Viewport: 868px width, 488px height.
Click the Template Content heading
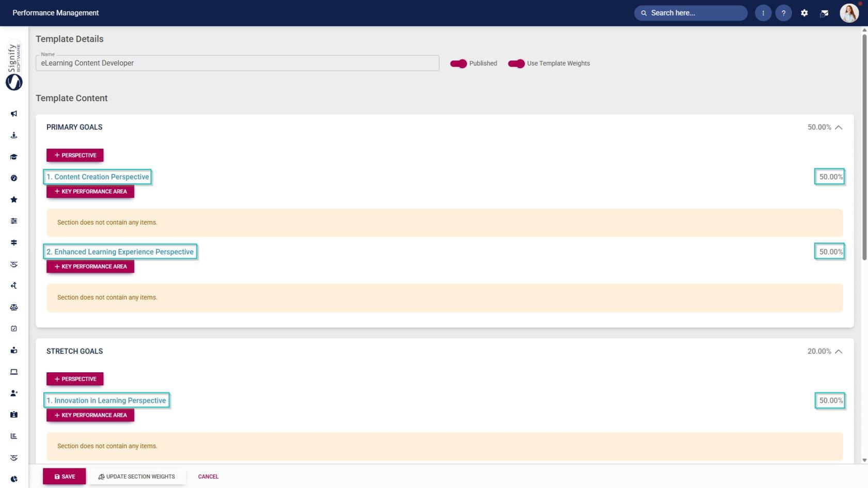coord(72,98)
